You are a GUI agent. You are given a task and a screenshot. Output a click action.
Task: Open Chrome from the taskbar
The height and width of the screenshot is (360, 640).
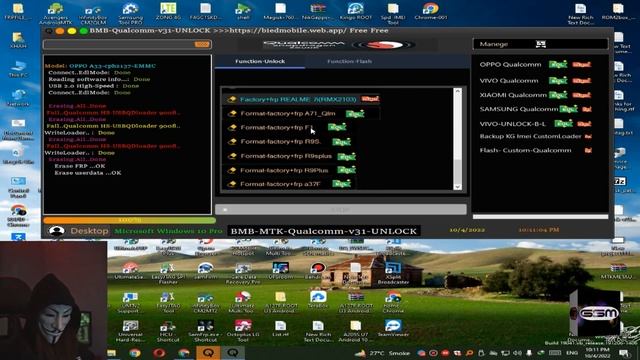point(135,353)
